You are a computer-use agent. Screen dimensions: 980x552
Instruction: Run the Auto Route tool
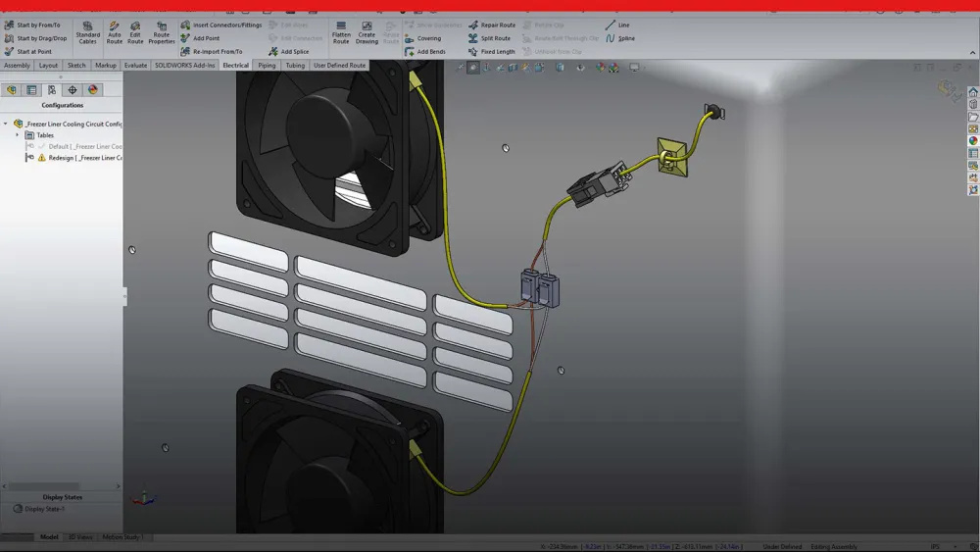click(115, 32)
